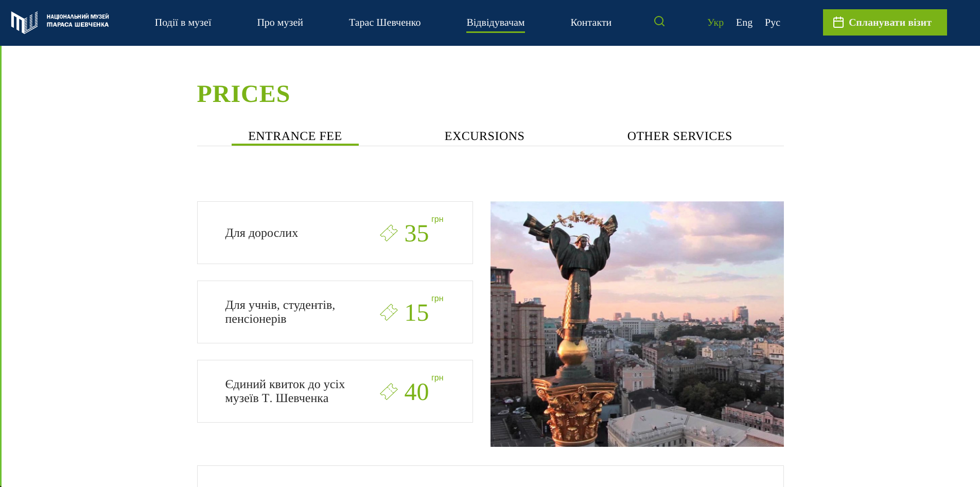The width and height of the screenshot is (980, 487).
Task: Click the грн label above 35
Action: tap(437, 219)
